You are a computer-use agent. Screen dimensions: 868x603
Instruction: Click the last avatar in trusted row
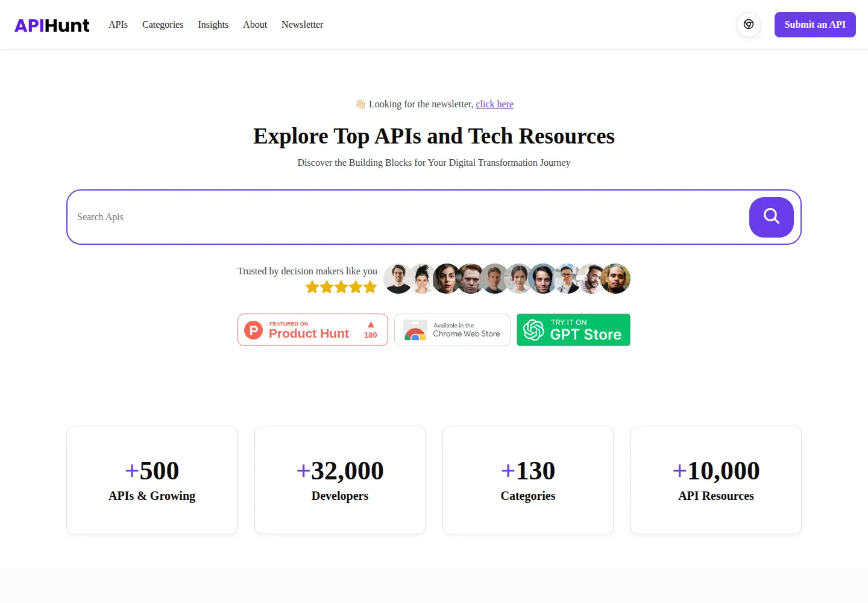pyautogui.click(x=615, y=279)
